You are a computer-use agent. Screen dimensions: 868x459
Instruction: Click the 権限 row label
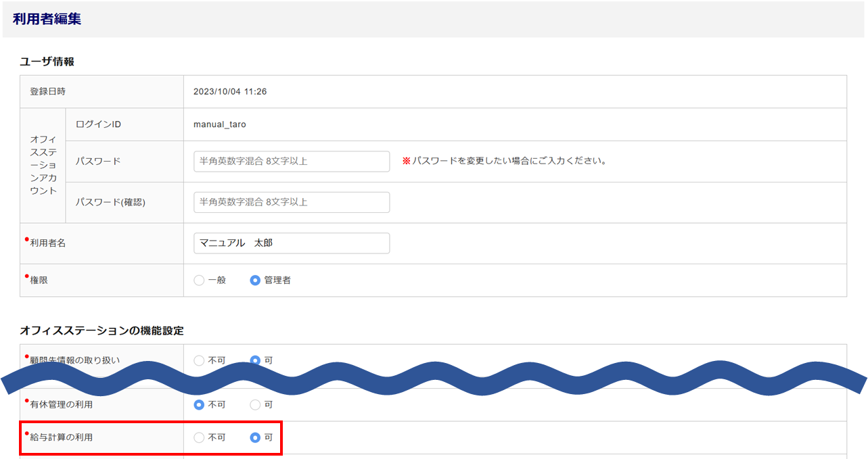point(39,281)
